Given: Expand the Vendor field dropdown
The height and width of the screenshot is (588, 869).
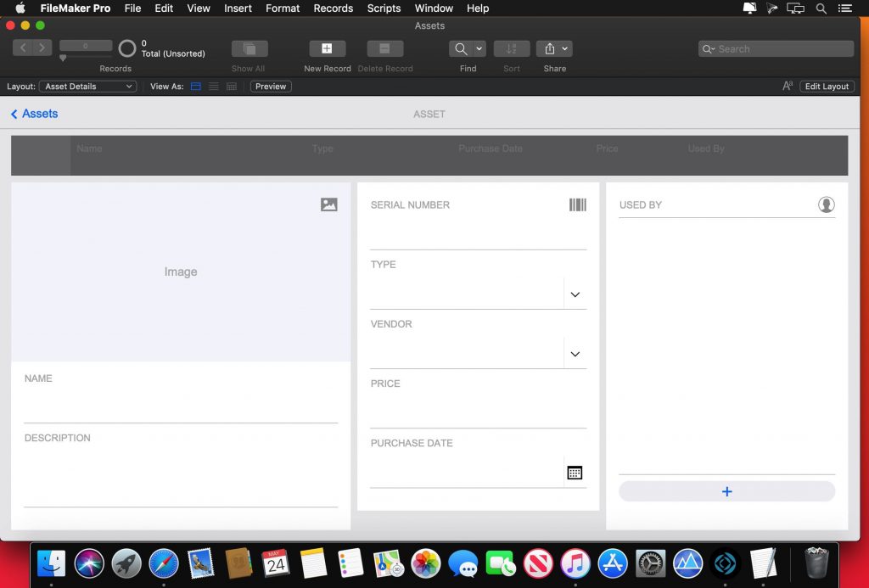Looking at the screenshot, I should (x=575, y=353).
